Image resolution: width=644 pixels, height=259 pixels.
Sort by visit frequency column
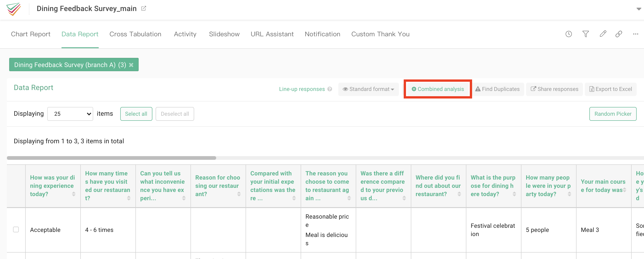click(x=129, y=198)
